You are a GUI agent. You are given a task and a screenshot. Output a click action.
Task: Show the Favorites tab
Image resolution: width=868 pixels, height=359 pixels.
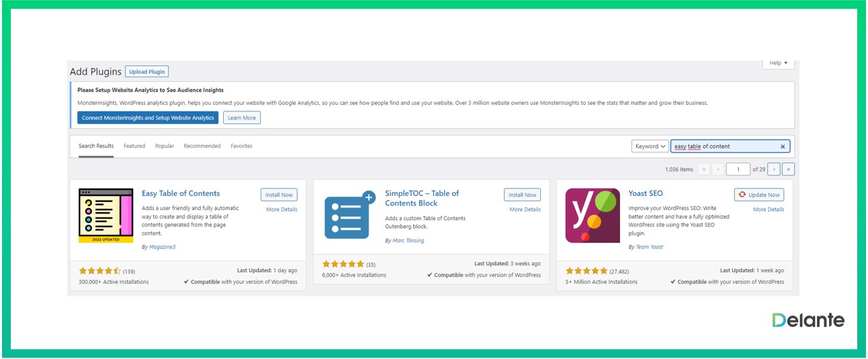242,146
